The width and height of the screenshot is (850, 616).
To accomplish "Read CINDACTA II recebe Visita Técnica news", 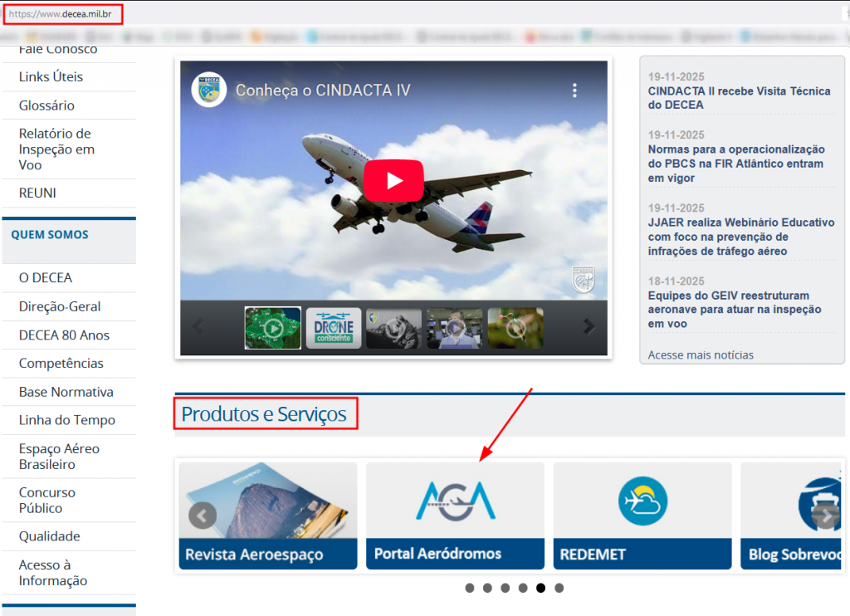I will [739, 98].
